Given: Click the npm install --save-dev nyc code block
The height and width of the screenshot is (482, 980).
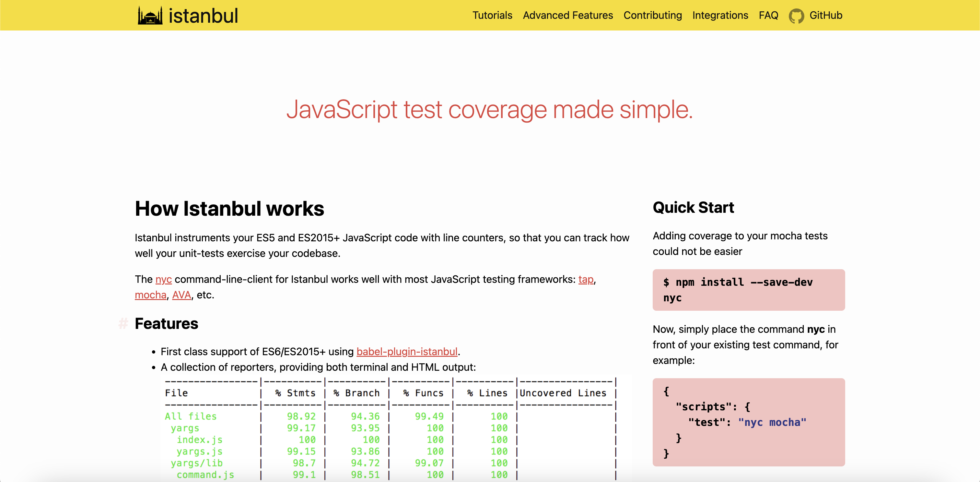Looking at the screenshot, I should pos(748,290).
